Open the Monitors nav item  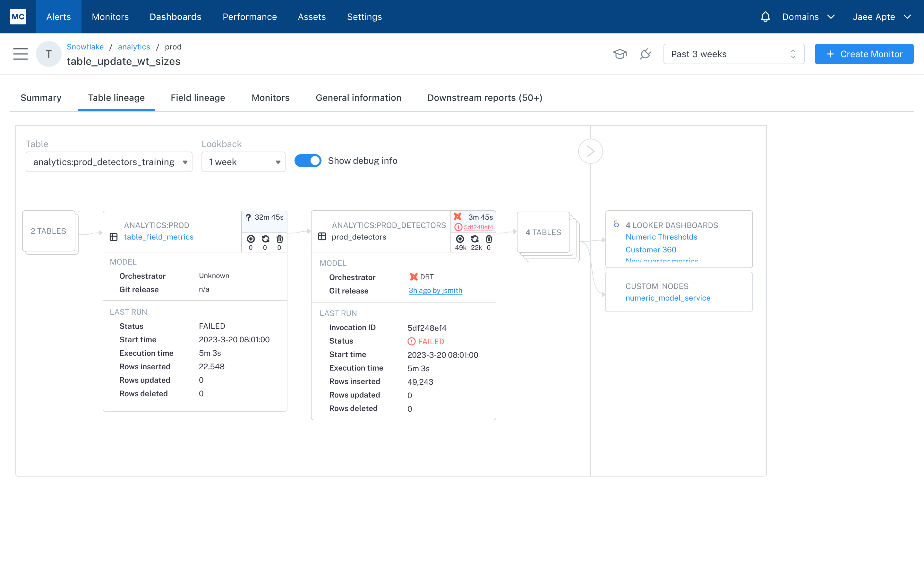pos(110,17)
